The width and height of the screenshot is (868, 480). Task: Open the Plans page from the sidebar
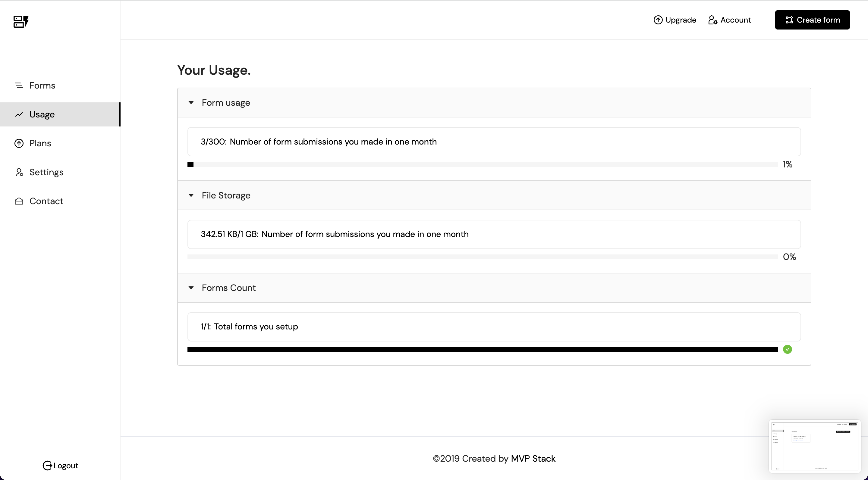pos(40,143)
